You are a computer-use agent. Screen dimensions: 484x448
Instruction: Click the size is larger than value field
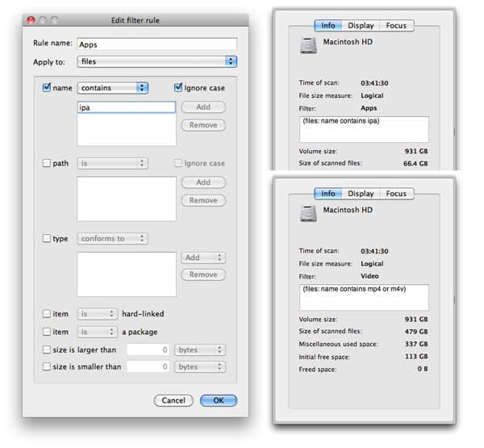tap(148, 350)
